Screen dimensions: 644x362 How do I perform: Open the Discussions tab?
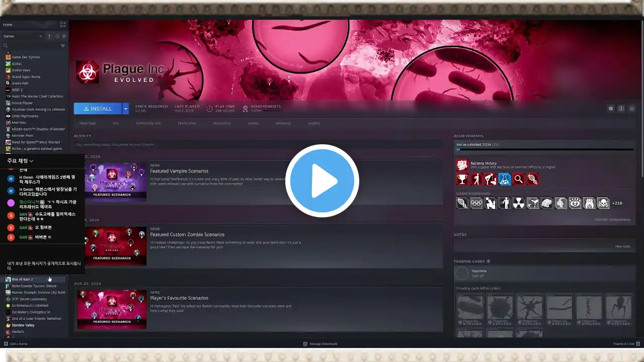(x=222, y=123)
